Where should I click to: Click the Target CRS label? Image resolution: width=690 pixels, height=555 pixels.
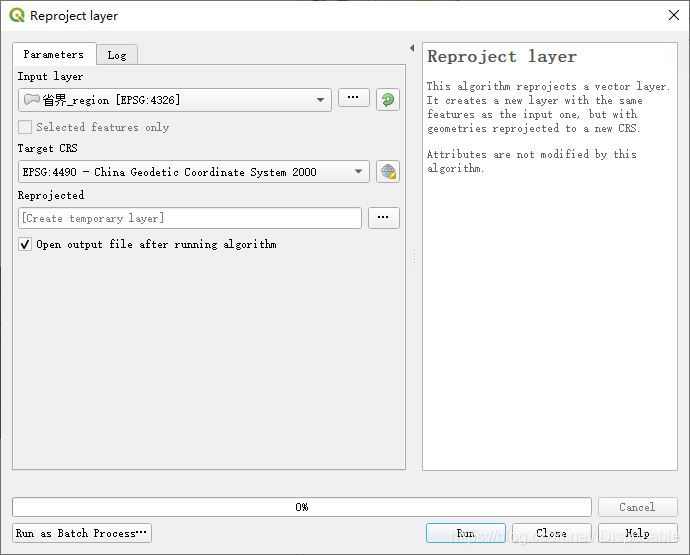(x=48, y=148)
